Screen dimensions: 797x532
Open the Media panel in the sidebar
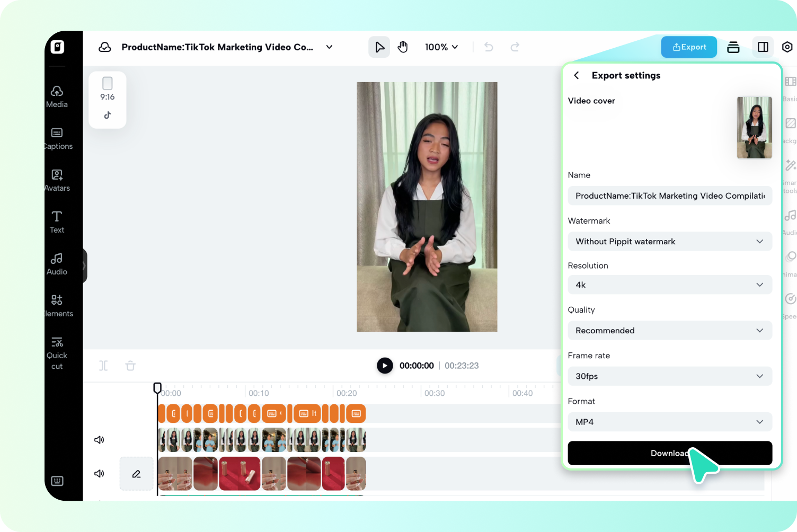click(57, 96)
